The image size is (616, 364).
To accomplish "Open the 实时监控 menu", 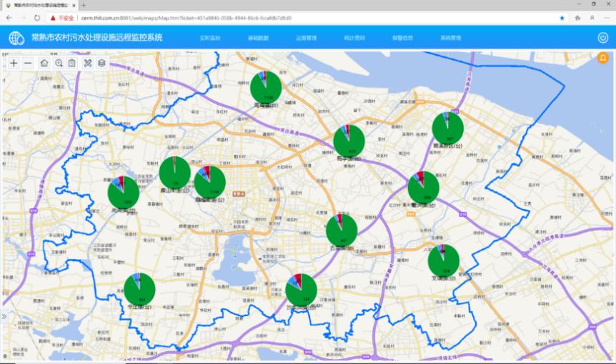I will [x=209, y=38].
